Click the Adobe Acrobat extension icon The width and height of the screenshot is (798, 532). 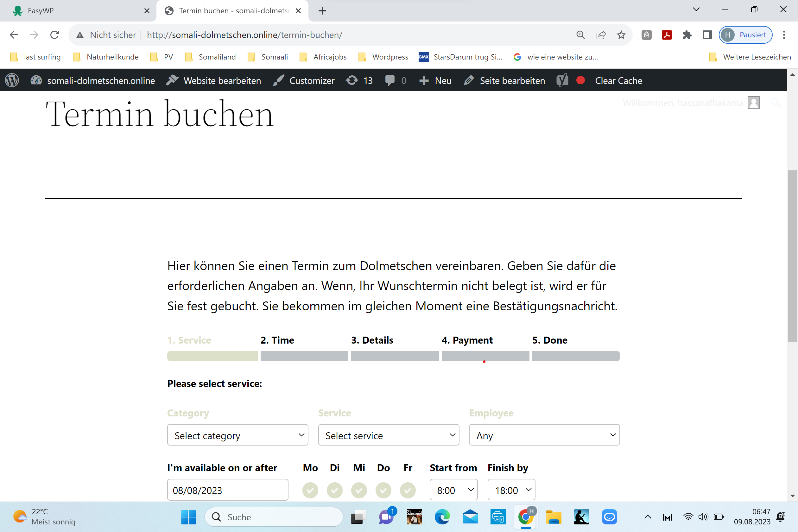(666, 35)
